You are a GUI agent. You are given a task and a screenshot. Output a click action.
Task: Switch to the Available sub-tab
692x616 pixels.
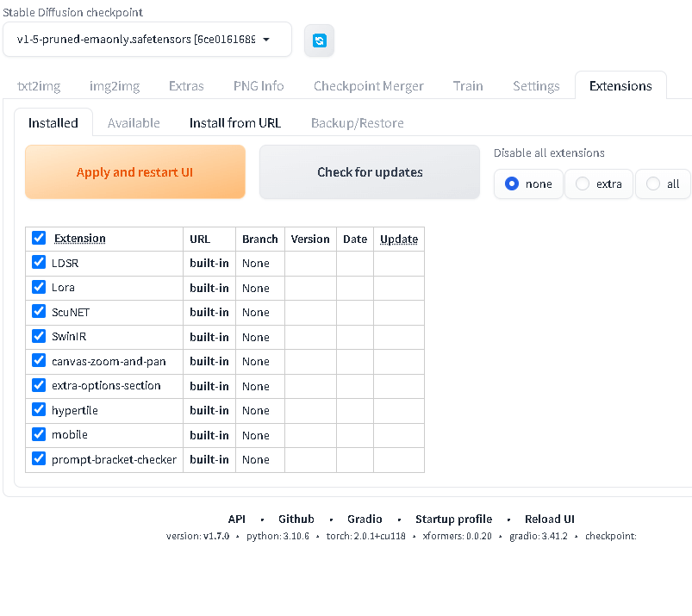(134, 123)
